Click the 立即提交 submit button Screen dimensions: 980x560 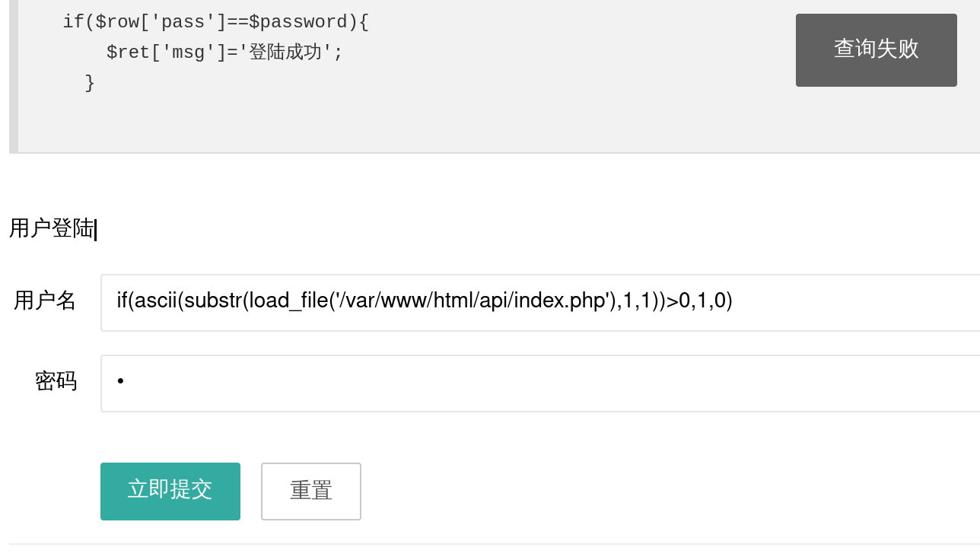170,491
